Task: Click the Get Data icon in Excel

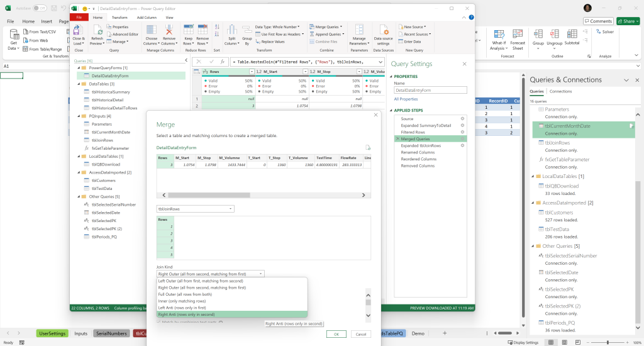Action: [14, 35]
